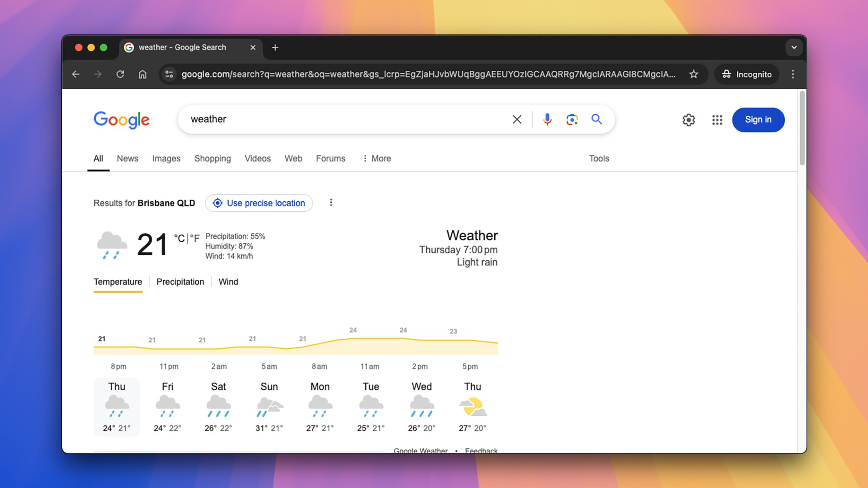Expand the More search filters menu
Screen dimensions: 868x488
[x=377, y=158]
